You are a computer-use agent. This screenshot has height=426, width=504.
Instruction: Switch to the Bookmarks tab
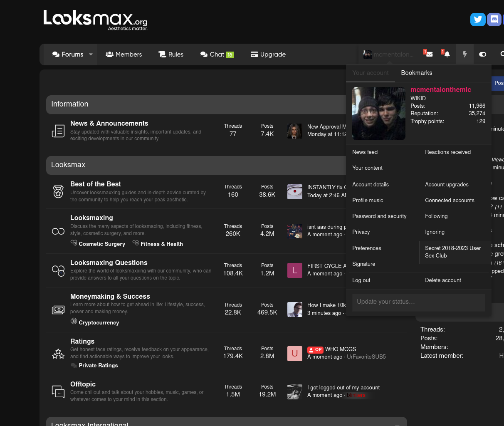click(x=417, y=73)
